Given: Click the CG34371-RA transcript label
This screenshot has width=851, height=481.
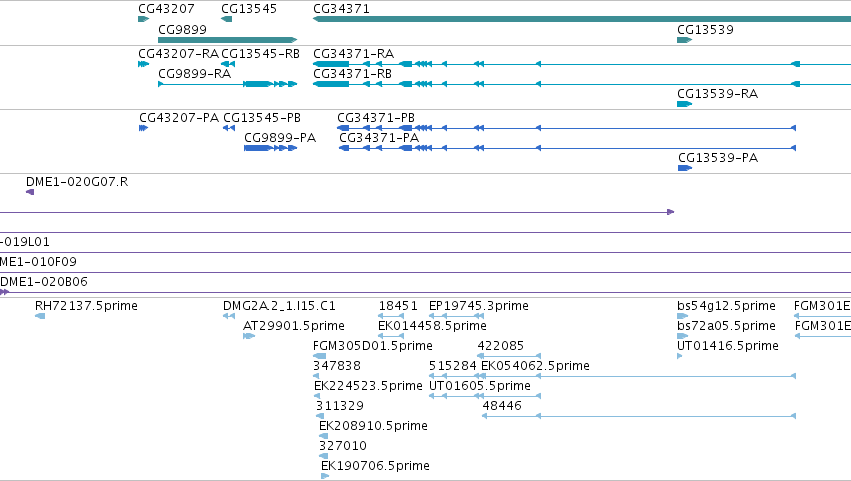Looking at the screenshot, I should pos(353,54).
